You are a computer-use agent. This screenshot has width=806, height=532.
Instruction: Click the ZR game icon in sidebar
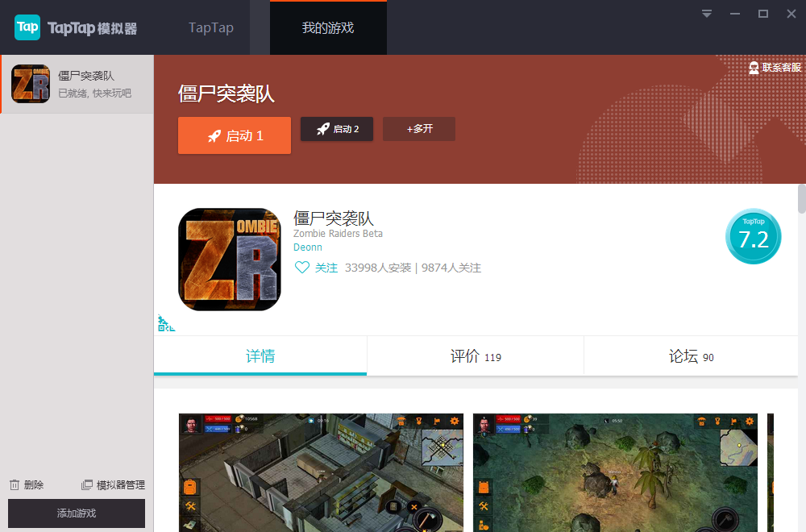click(x=31, y=84)
